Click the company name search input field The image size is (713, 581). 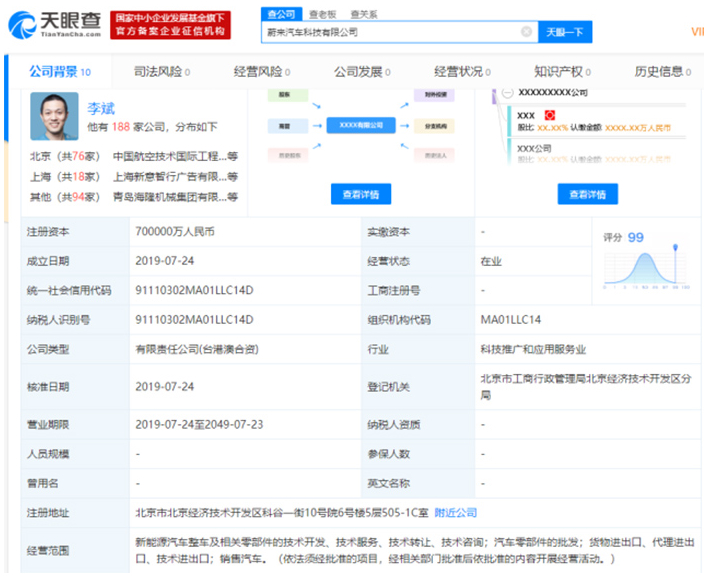tap(390, 32)
